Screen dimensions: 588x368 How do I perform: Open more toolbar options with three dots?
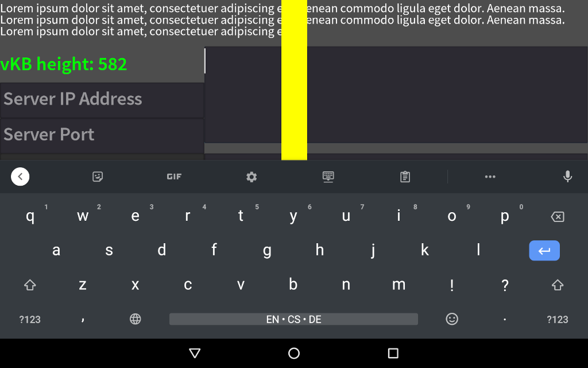click(x=490, y=177)
